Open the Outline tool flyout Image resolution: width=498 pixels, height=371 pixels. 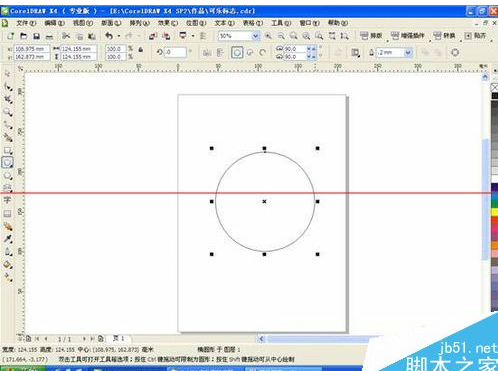point(8,252)
